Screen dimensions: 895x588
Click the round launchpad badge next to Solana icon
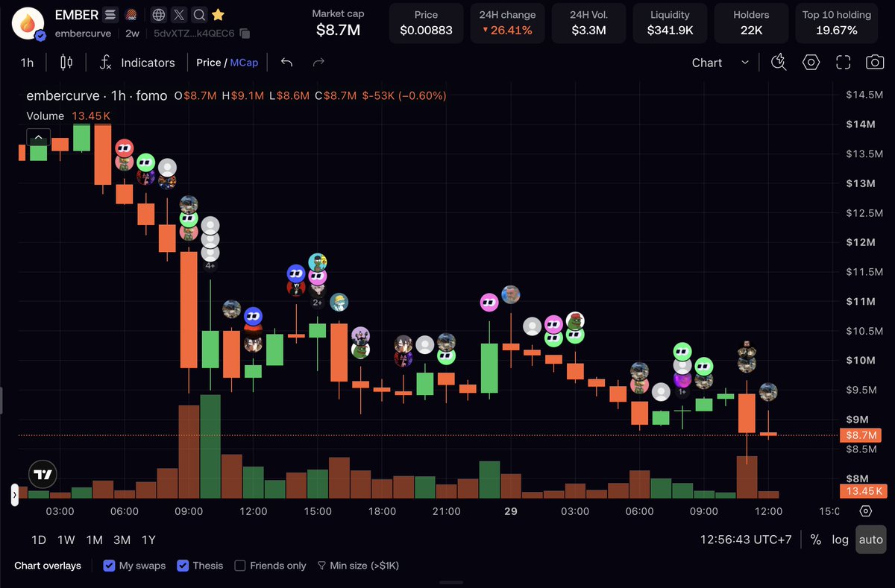tap(131, 15)
